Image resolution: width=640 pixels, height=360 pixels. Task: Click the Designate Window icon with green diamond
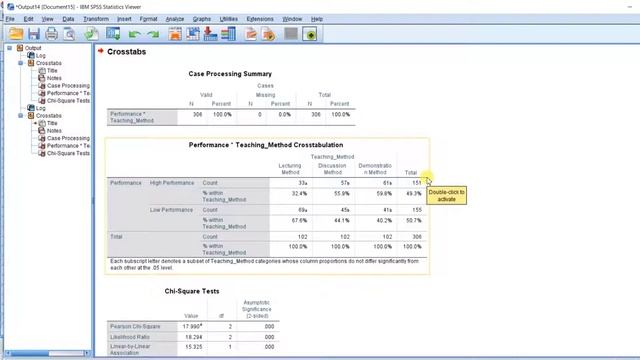point(310,34)
